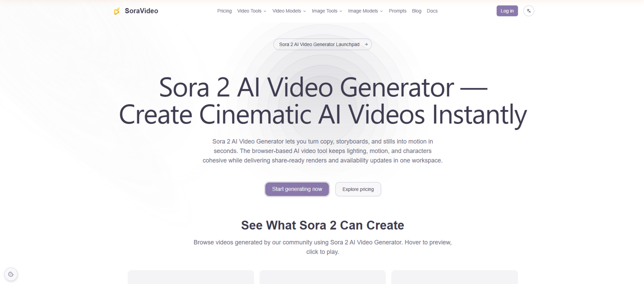Click the SoraVideo logo icon
The height and width of the screenshot is (284, 644).
pyautogui.click(x=117, y=11)
